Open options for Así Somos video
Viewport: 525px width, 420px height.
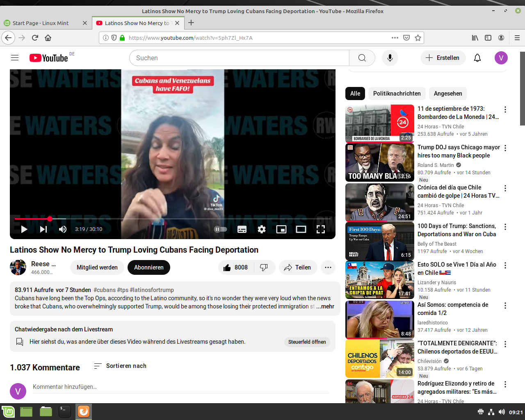pyautogui.click(x=505, y=306)
